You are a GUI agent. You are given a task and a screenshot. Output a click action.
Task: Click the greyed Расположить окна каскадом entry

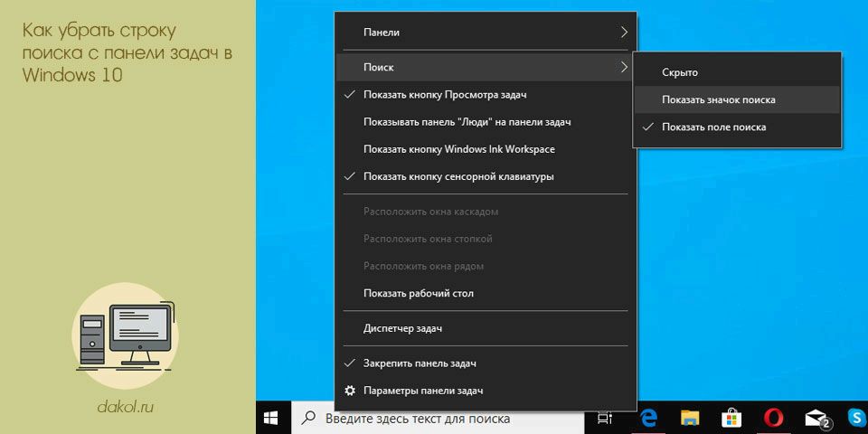pos(486,212)
